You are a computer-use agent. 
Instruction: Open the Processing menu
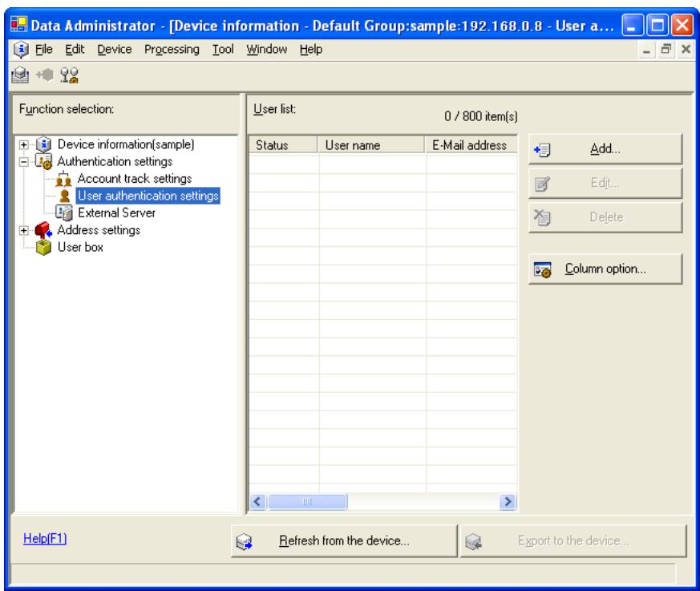172,49
